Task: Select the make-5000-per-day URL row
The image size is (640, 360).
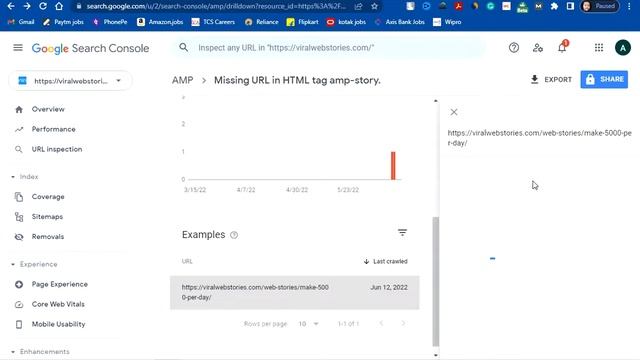Action: 295,292
